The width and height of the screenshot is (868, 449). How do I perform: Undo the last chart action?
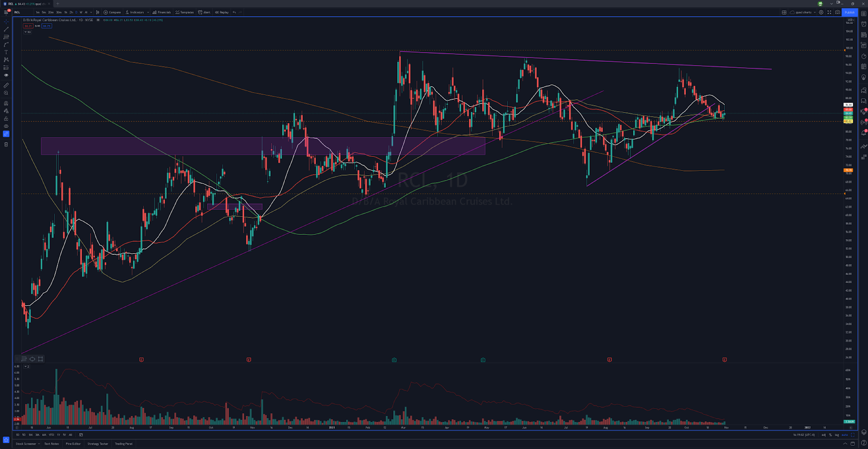(234, 12)
